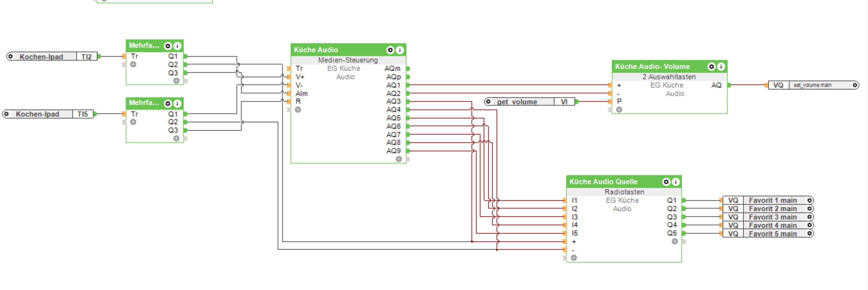Open settings gear on Küche Audio block

click(x=390, y=50)
